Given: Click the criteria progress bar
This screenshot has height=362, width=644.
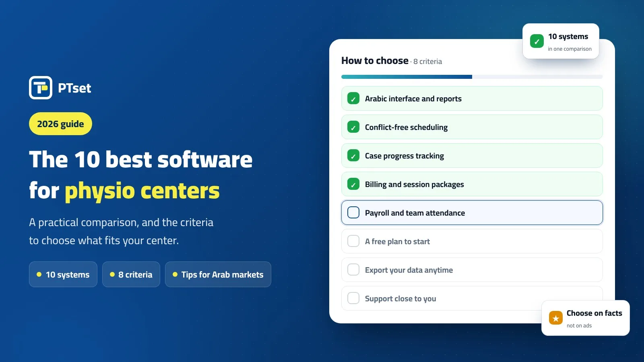Looking at the screenshot, I should 472,77.
